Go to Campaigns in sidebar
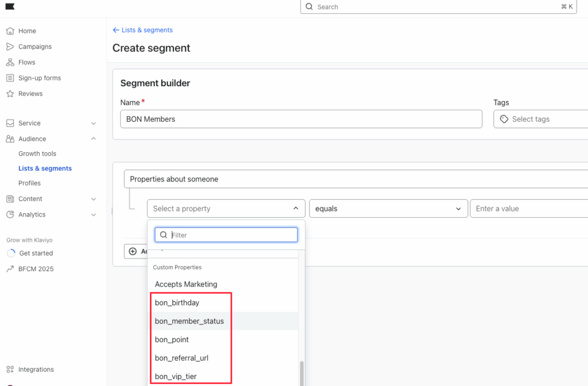Image resolution: width=588 pixels, height=386 pixels. 34,47
